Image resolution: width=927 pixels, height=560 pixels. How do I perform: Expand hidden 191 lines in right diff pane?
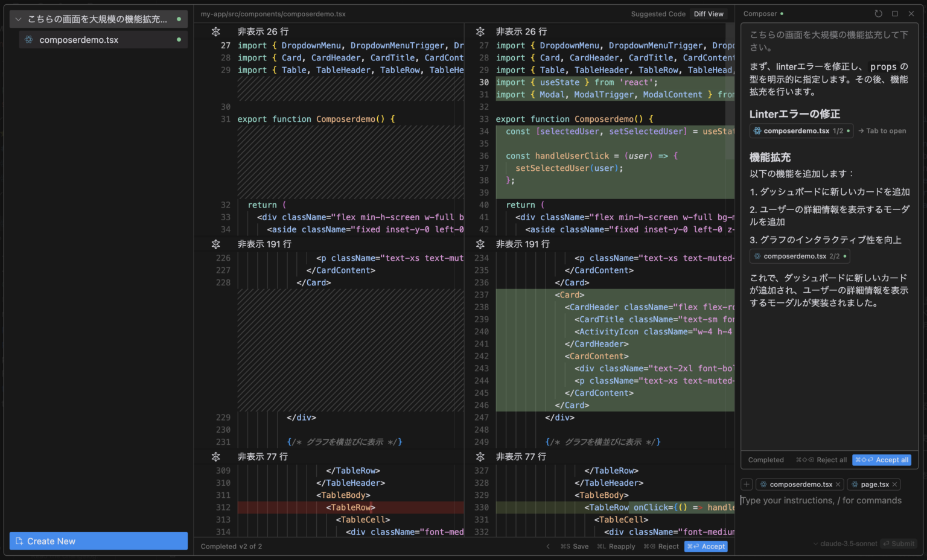pos(480,244)
